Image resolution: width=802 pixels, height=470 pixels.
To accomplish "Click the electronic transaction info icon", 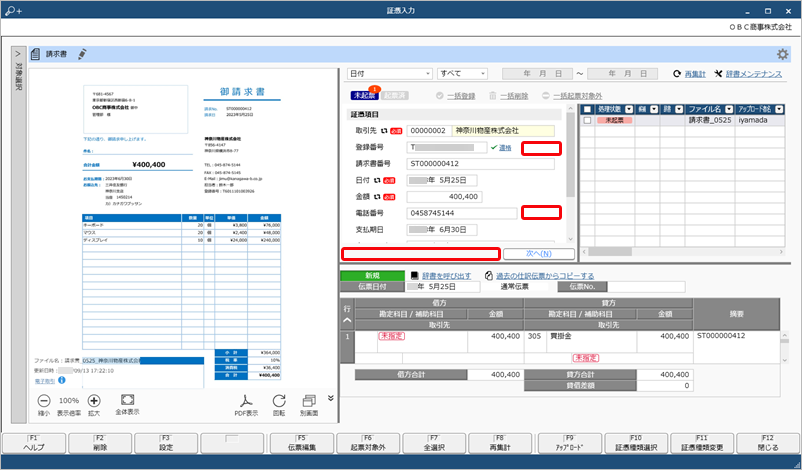I will (x=62, y=380).
